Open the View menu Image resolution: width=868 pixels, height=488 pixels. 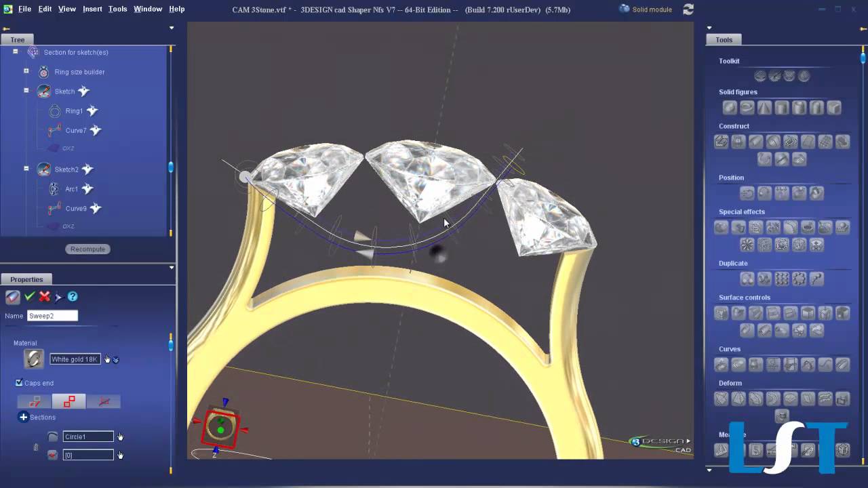(67, 9)
